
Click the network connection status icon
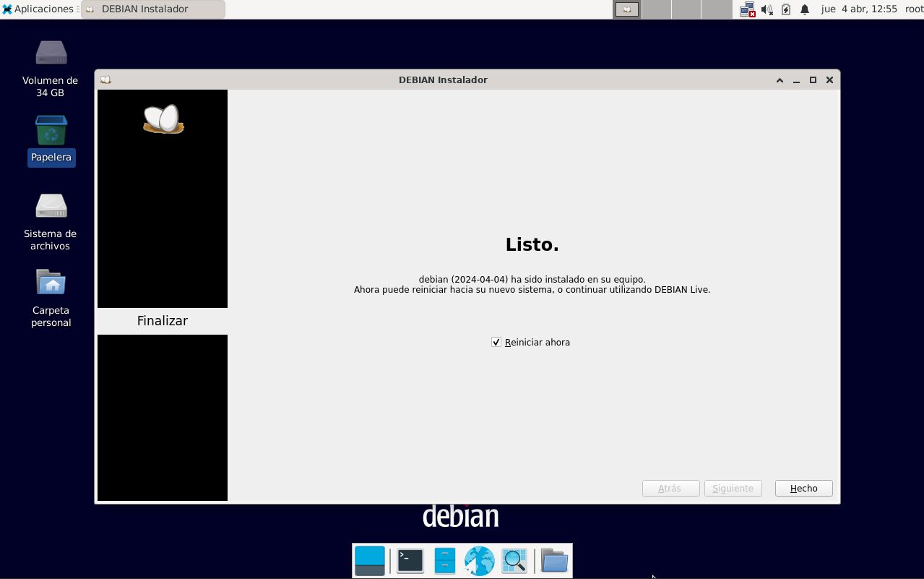point(747,9)
